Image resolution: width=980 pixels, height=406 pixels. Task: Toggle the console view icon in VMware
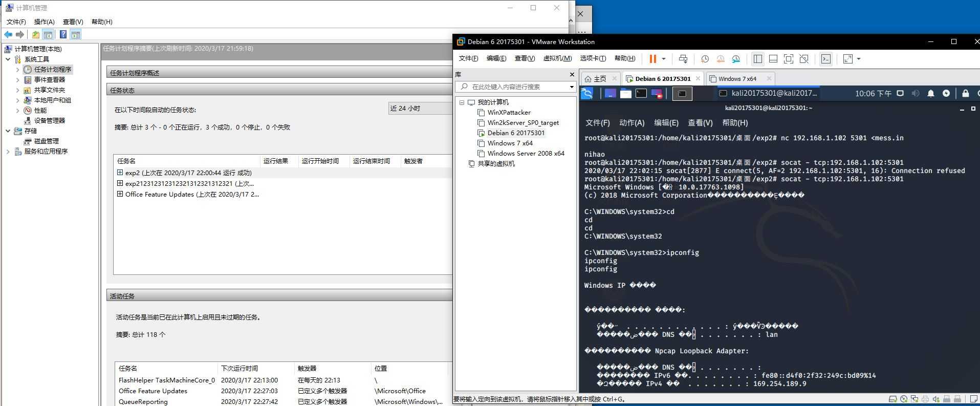click(826, 59)
